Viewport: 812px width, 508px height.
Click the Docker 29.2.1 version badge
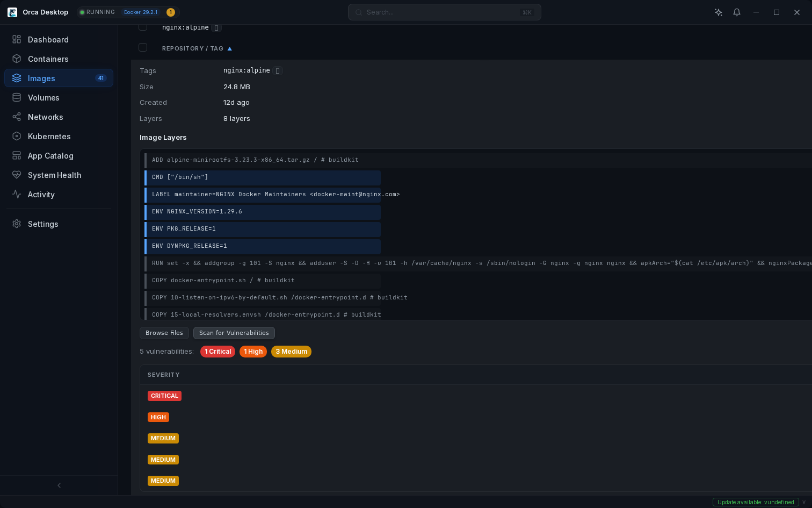141,12
